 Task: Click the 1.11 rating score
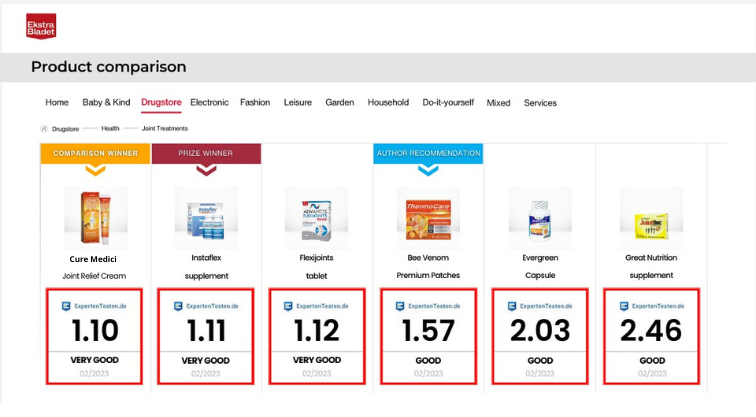click(206, 331)
